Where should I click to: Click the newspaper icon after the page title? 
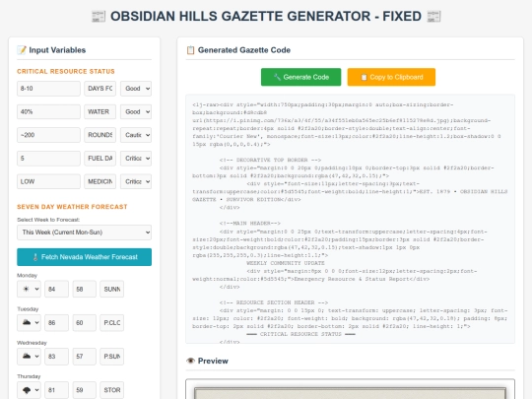point(433,17)
